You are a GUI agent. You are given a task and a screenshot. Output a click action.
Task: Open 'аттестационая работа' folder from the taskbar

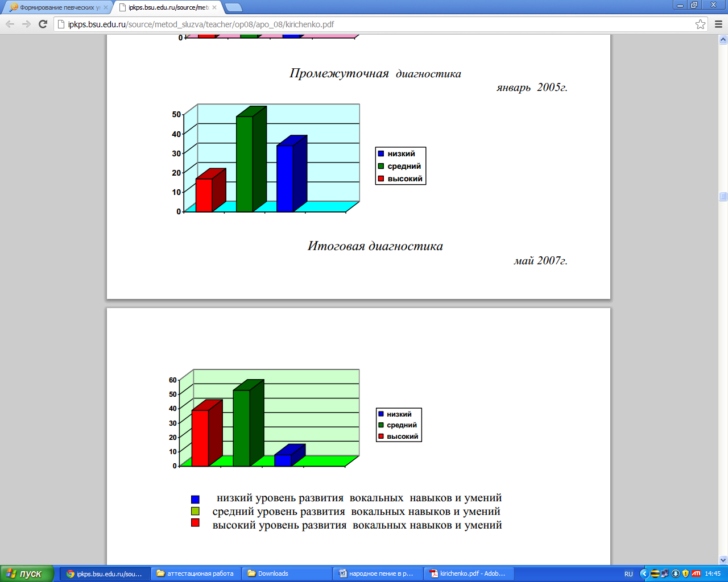pos(196,573)
